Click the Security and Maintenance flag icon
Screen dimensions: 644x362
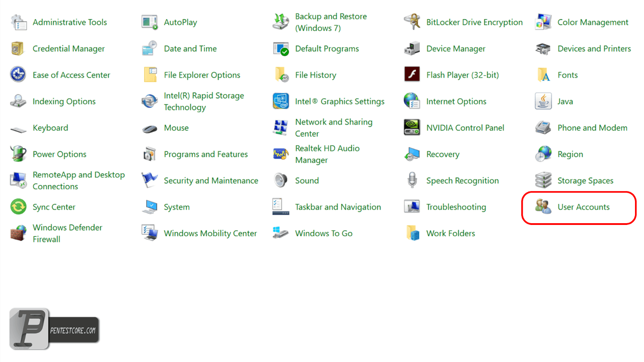point(149,180)
